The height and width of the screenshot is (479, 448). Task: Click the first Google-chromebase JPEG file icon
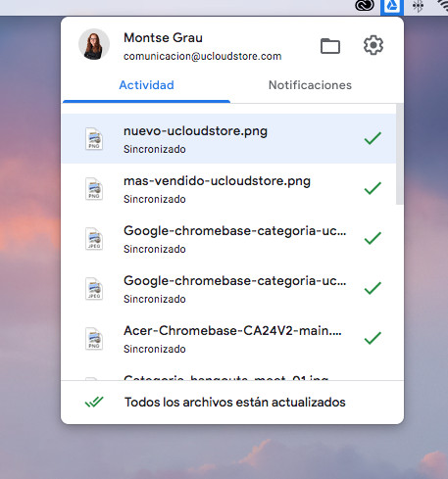pyautogui.click(x=94, y=239)
